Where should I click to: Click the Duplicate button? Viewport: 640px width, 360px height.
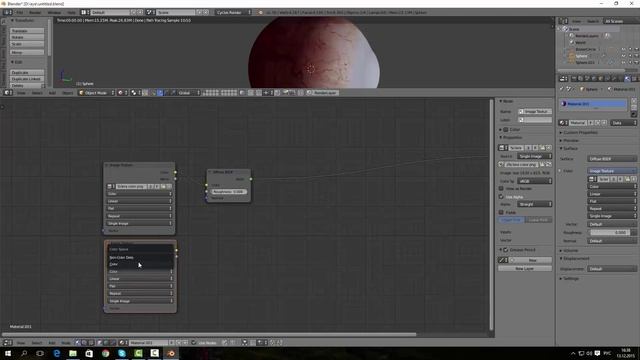[x=27, y=73]
